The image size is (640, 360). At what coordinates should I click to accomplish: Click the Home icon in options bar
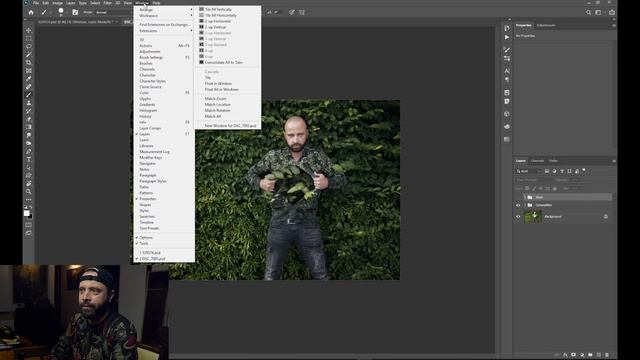(31, 12)
